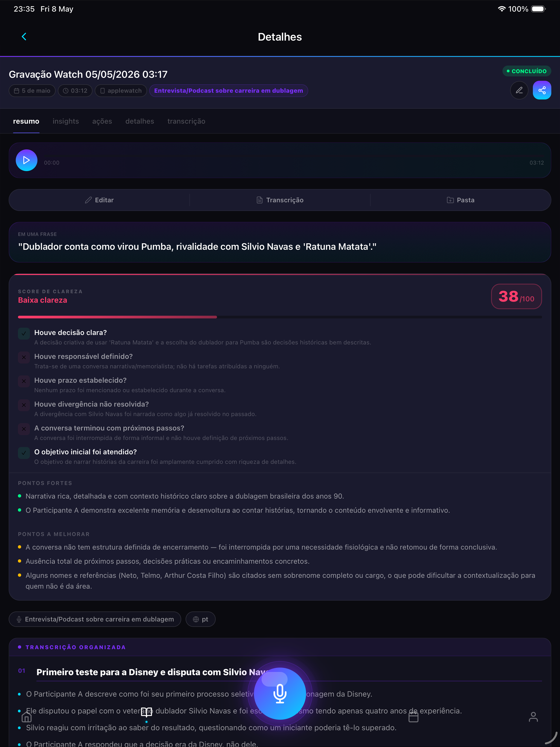Open the calendar icon in bottom bar
Image resolution: width=560 pixels, height=747 pixels.
(413, 717)
